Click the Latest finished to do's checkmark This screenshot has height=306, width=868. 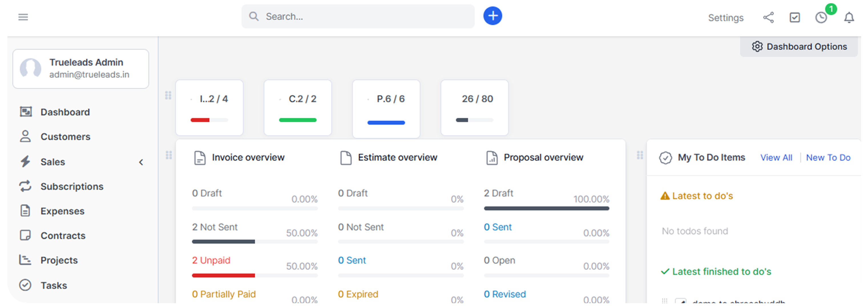[665, 272]
